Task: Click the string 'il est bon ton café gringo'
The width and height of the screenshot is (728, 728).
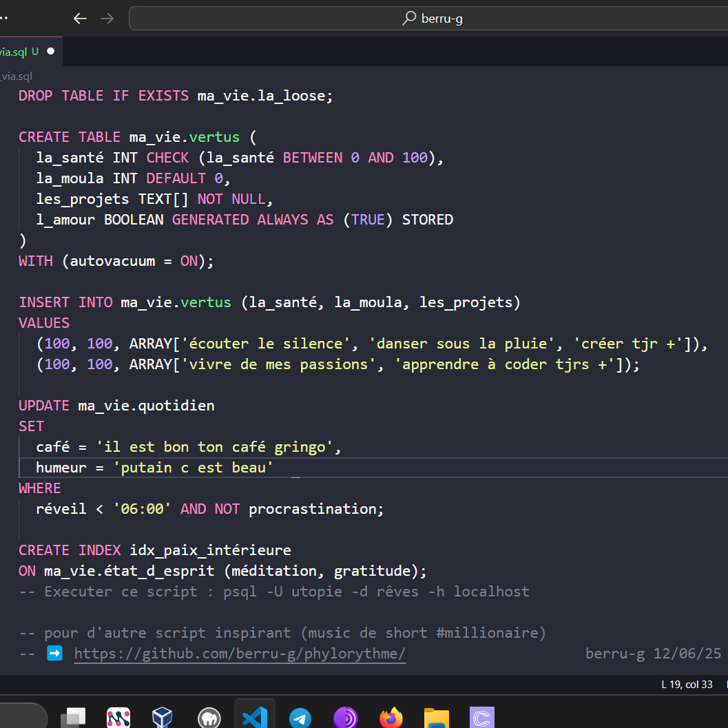Action: (214, 447)
